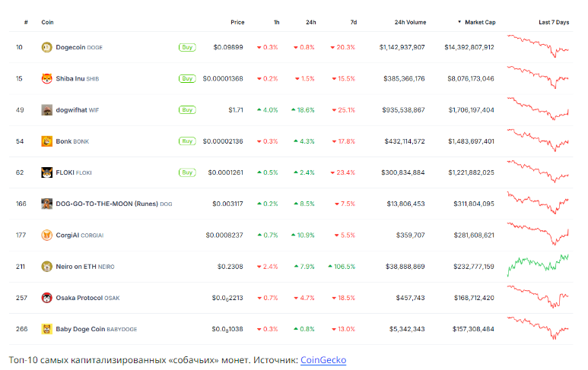Open the green Neiro on ETH sparkline

(x=538, y=265)
